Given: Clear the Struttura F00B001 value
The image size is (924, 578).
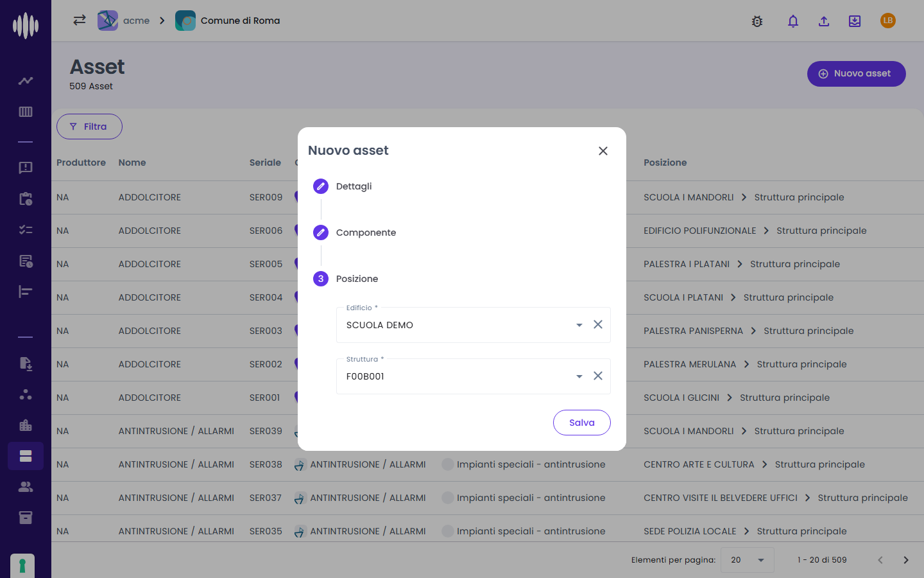Looking at the screenshot, I should tap(598, 376).
